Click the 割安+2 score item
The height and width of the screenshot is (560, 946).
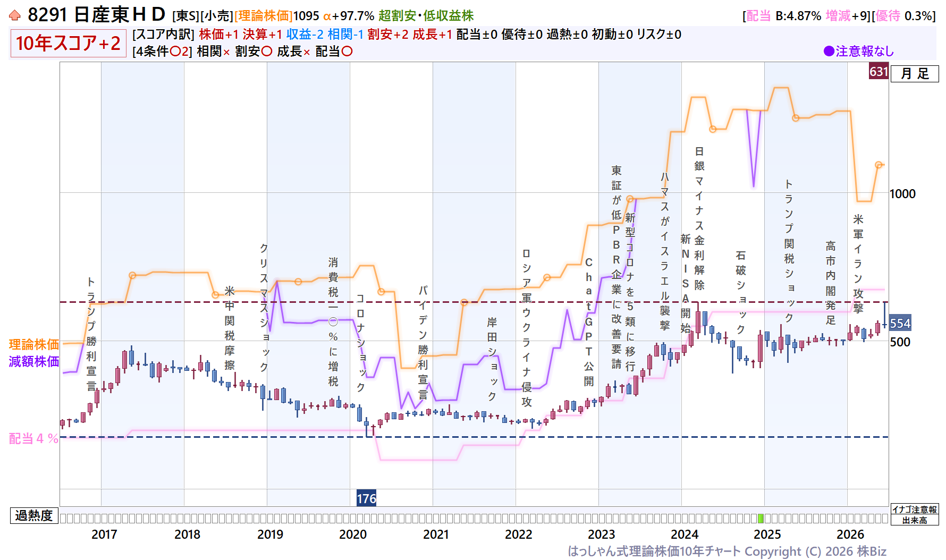pos(388,35)
